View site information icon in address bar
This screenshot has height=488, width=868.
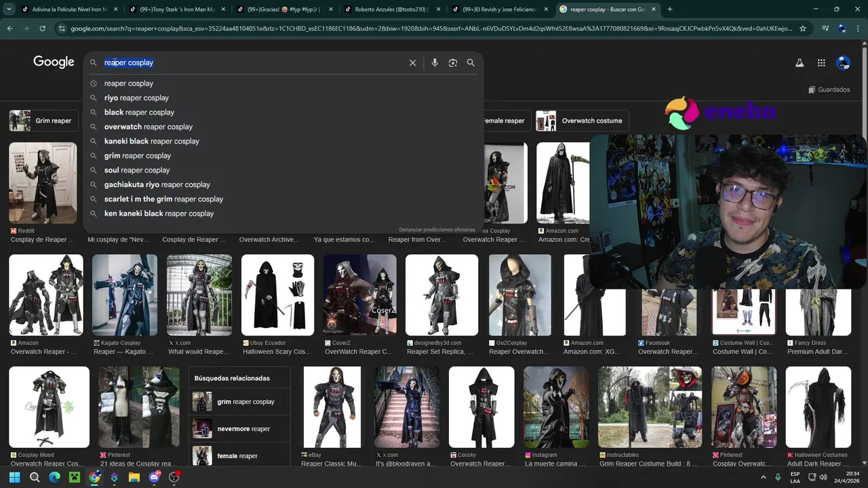(62, 28)
